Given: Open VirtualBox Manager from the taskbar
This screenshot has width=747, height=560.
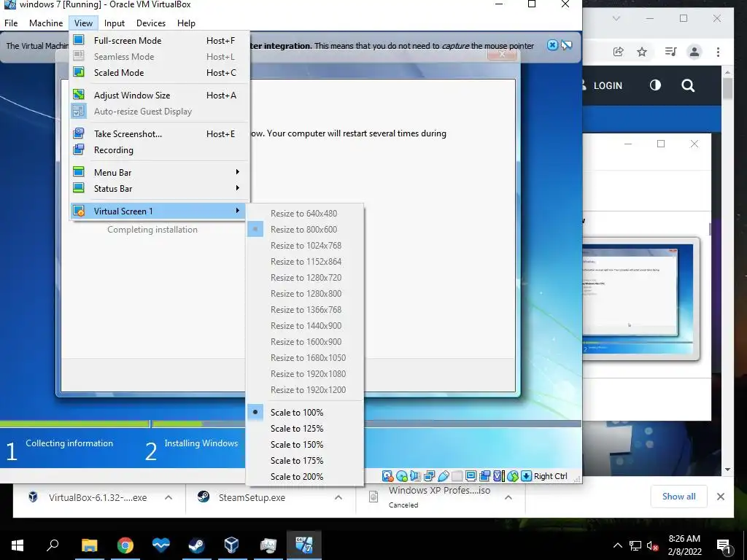Looking at the screenshot, I should pos(231,545).
